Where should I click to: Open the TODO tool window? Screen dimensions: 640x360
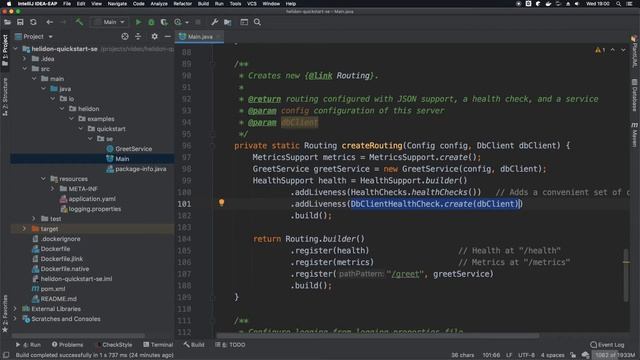point(230,345)
